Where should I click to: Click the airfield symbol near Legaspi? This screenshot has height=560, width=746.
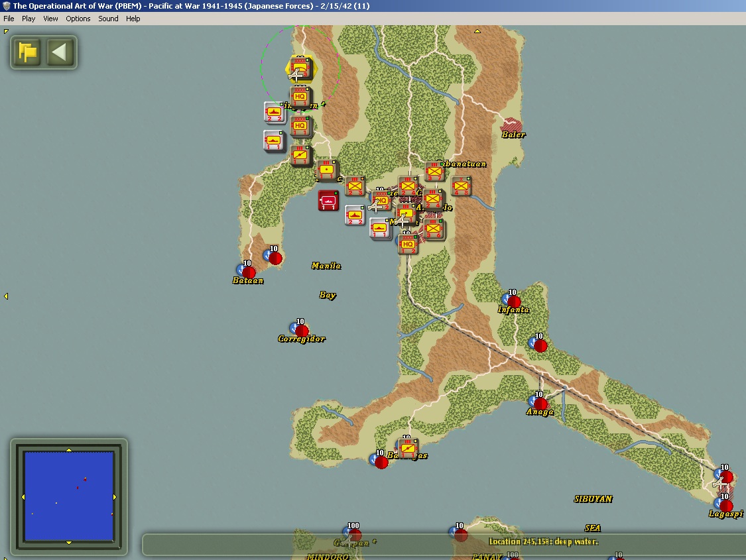(719, 484)
